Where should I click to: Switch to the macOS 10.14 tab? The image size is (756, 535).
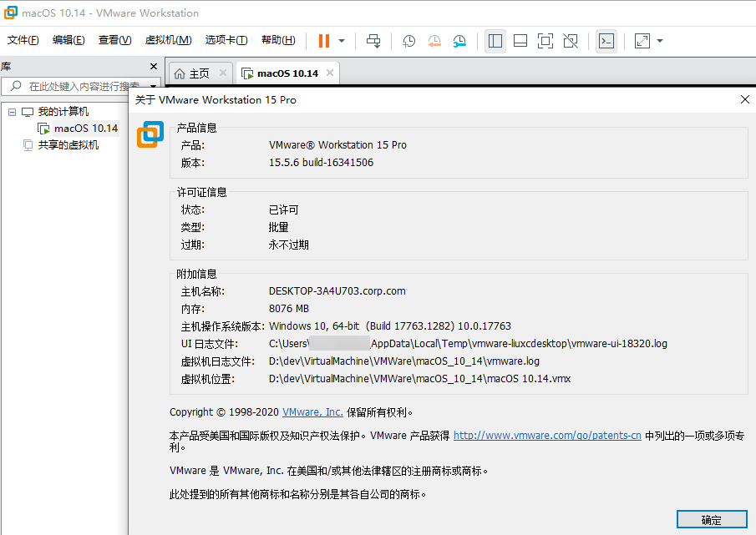287,73
